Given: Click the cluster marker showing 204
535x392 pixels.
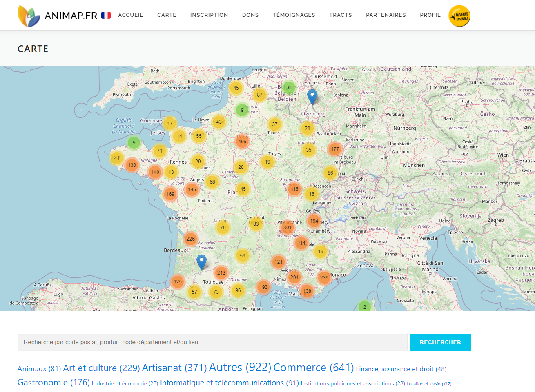Looking at the screenshot, I should click(x=294, y=277).
